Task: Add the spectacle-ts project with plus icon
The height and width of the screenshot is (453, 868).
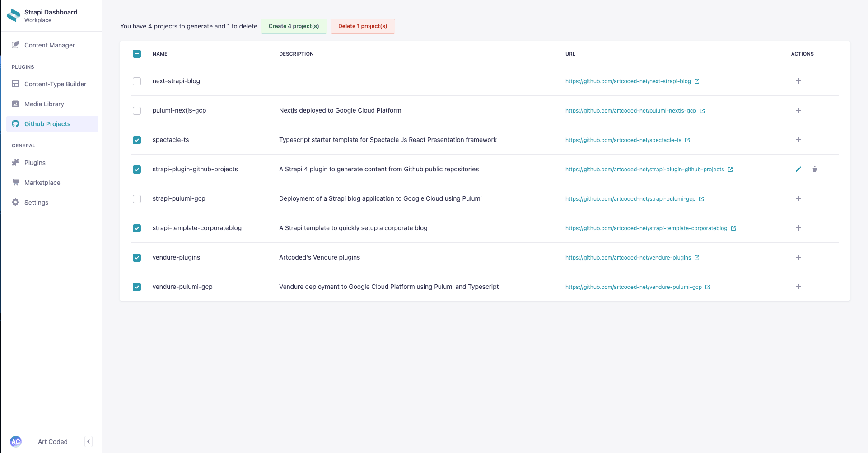Action: [x=798, y=140]
